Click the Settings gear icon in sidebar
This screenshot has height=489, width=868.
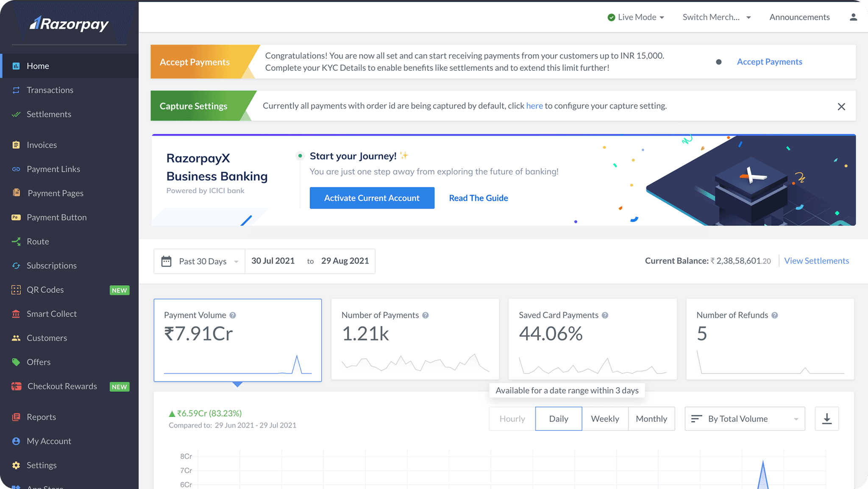pos(16,465)
